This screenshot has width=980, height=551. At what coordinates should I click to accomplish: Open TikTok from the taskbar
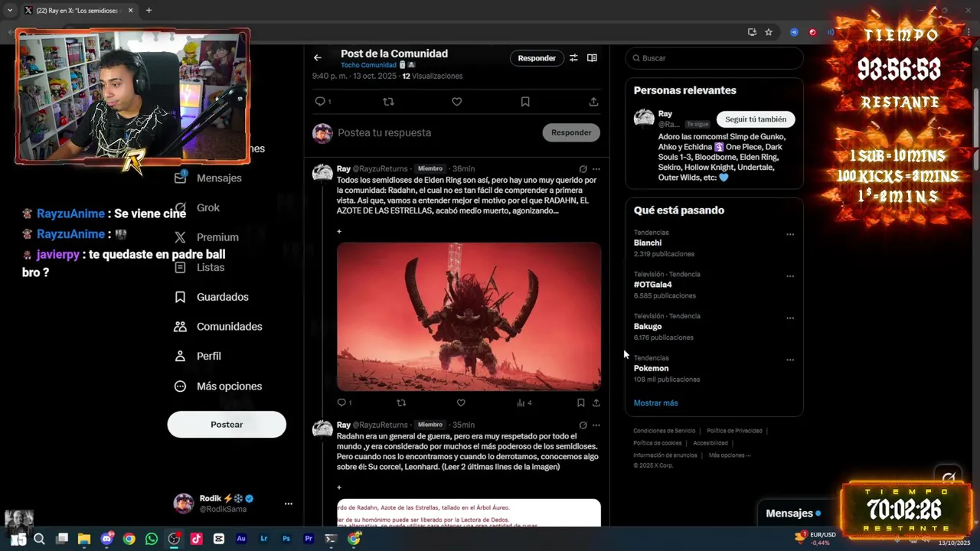pos(197,539)
